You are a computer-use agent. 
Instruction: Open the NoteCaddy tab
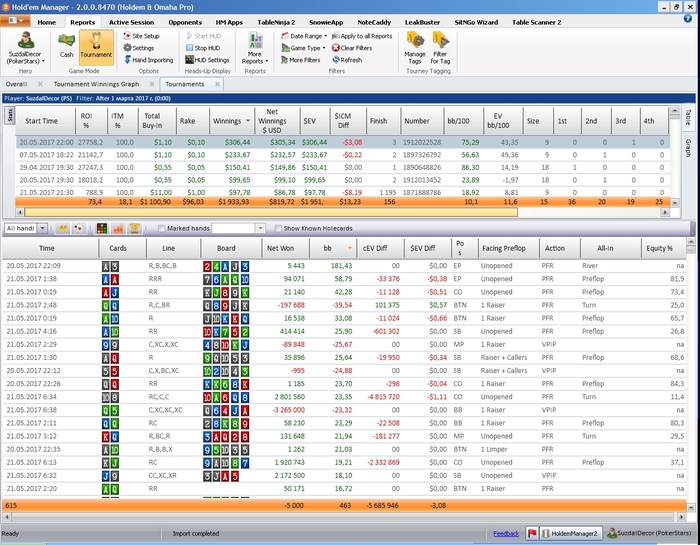click(374, 22)
